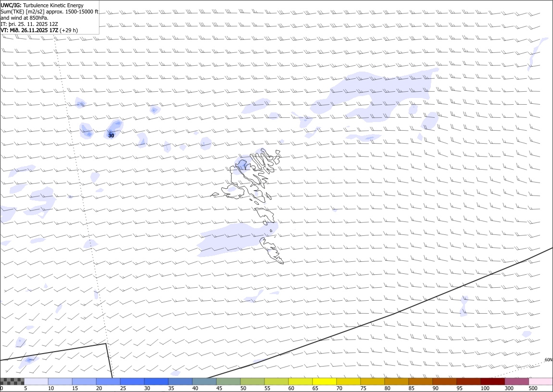Select the 20–25 legend color block
553x392 pixels.
(x=108, y=381)
